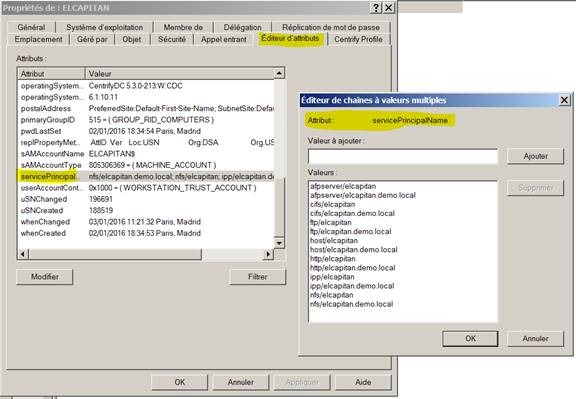Screen dimensions: 576x399
Task: Open the Géré par tab
Action: [92, 39]
